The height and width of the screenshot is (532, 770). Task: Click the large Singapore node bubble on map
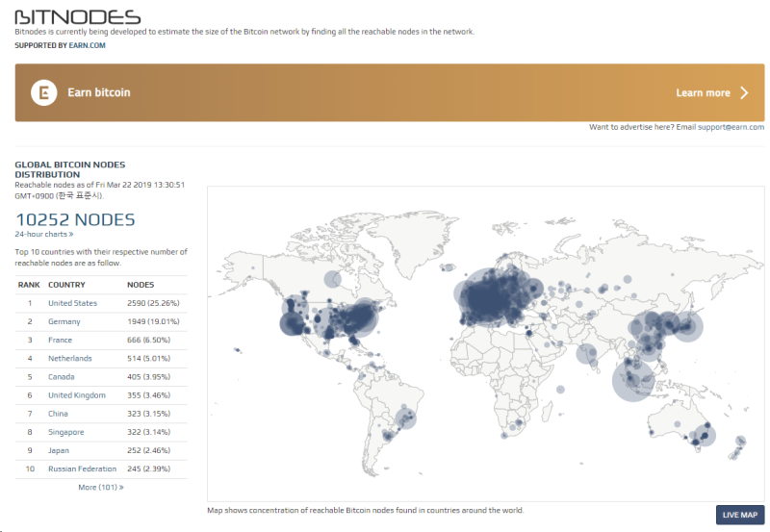(x=633, y=381)
